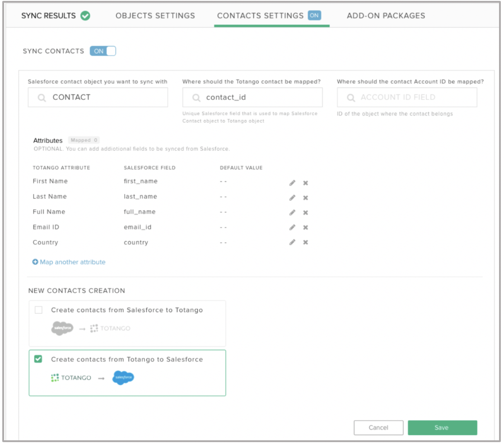The height and width of the screenshot is (443, 504).
Task: Remove the Email ID mapping
Action: coord(305,227)
